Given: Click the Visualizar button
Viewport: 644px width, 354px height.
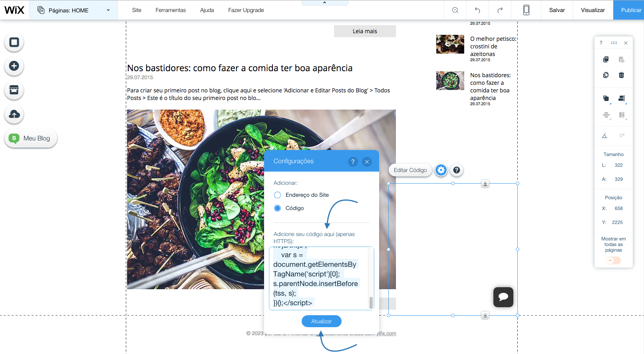Looking at the screenshot, I should click(593, 10).
